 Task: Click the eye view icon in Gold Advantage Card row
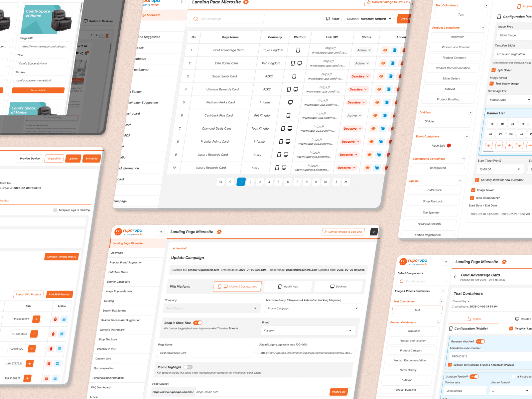(x=385, y=50)
